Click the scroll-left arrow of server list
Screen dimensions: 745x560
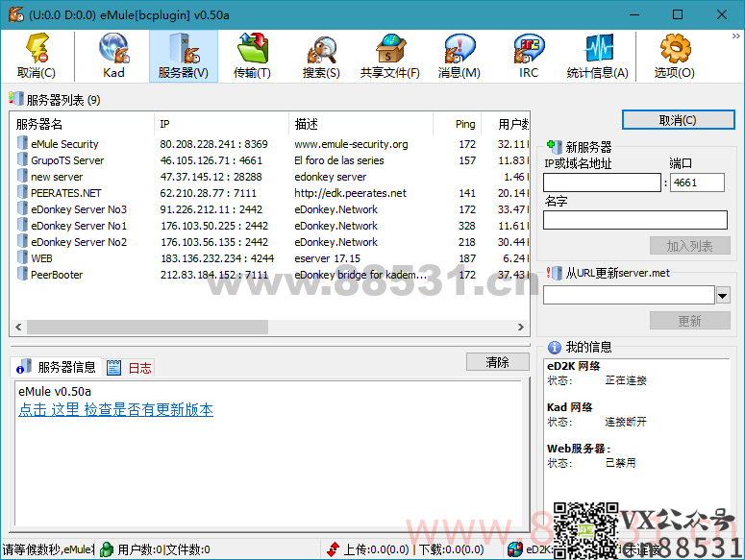pos(18,327)
